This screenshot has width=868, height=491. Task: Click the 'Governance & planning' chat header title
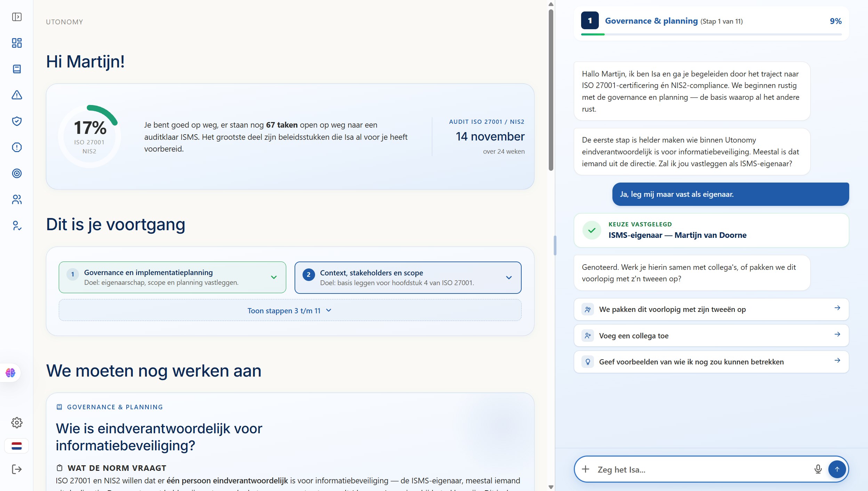(x=651, y=21)
